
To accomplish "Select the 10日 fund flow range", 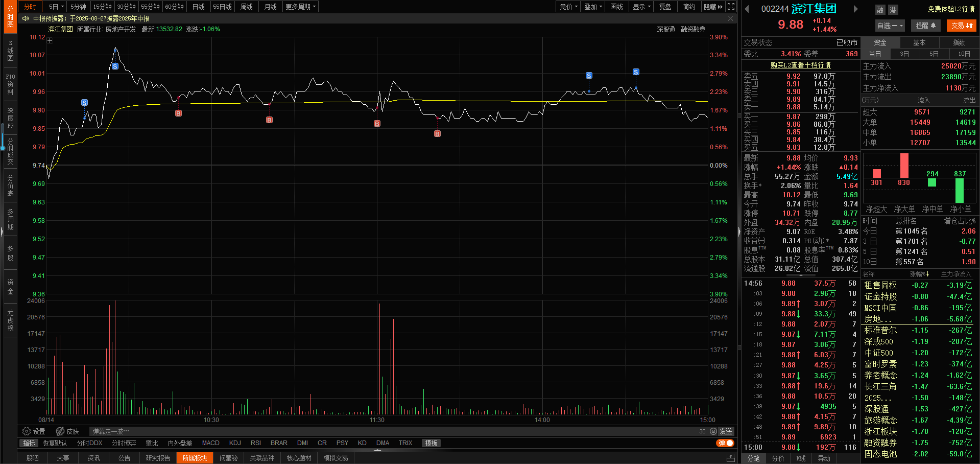I will coord(964,54).
